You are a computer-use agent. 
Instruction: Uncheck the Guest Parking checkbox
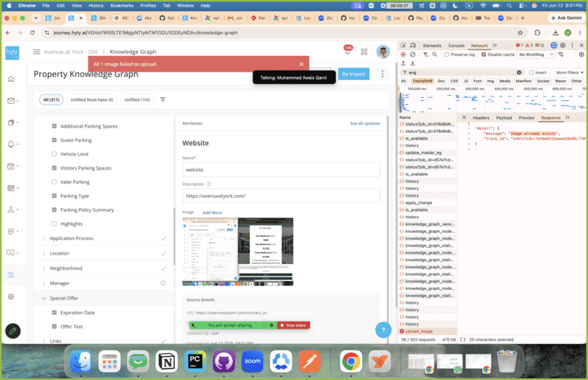point(54,140)
